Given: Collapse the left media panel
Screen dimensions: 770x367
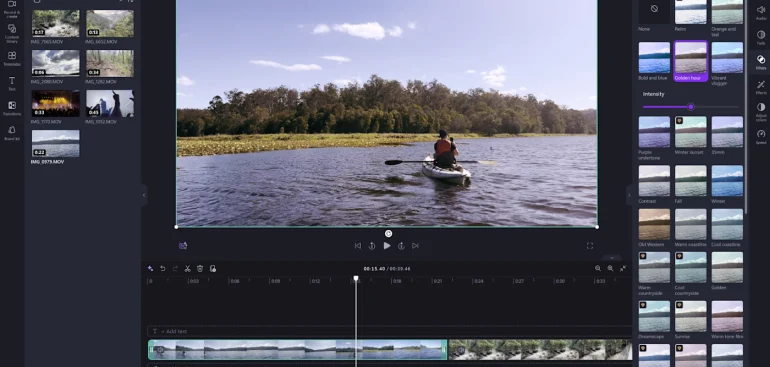Looking at the screenshot, I should coord(143,195).
